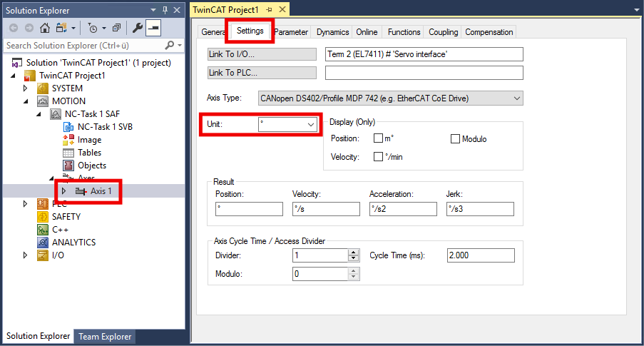Click the I/O node icon
The image size is (644, 346).
43,255
